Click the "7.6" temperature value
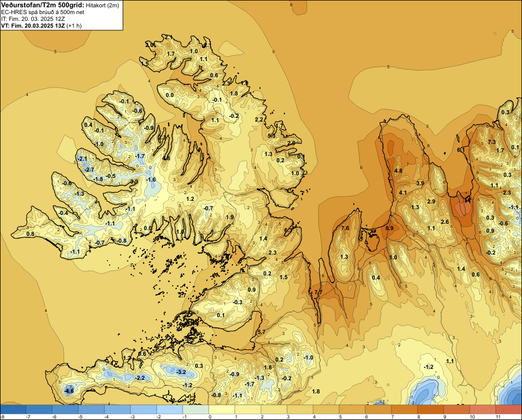The image size is (522, 420). point(345,228)
